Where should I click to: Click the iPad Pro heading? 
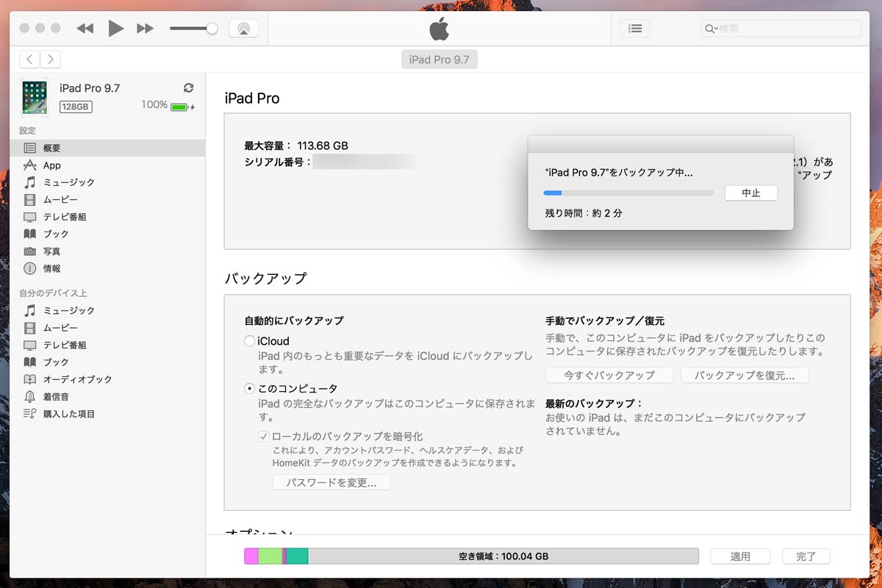point(252,98)
